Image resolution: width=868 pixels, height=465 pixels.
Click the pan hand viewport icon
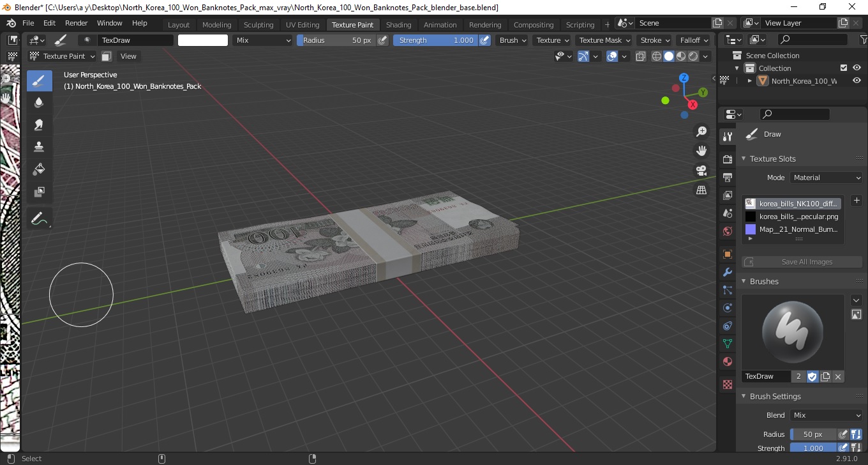701,151
